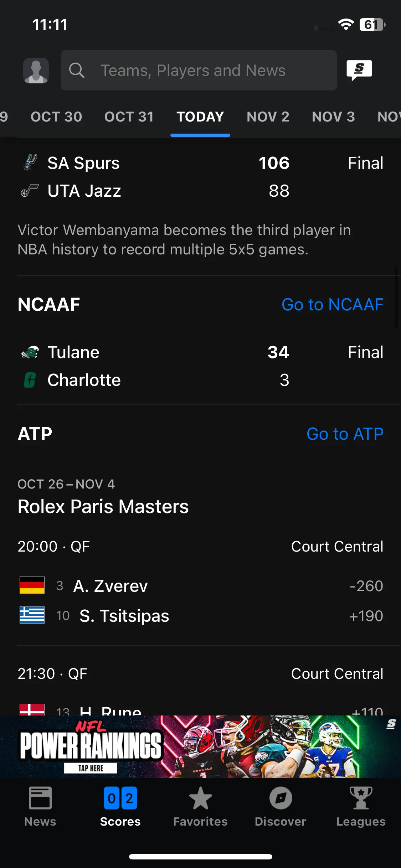
Task: Switch to the OCT 30 date tab
Action: pos(56,117)
